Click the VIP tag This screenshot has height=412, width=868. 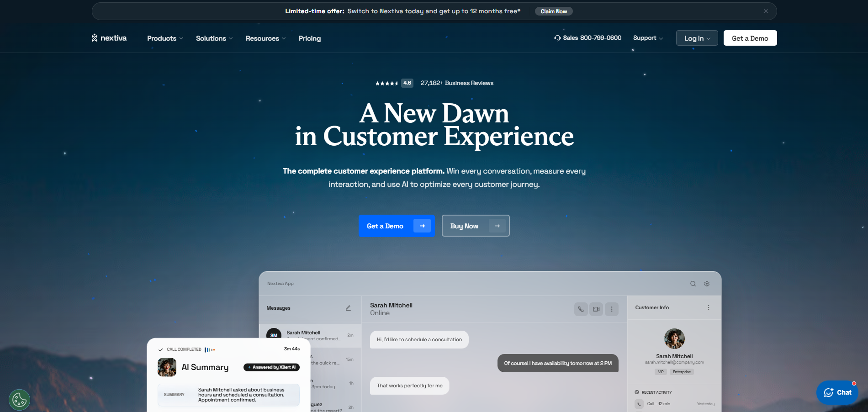[x=661, y=372]
